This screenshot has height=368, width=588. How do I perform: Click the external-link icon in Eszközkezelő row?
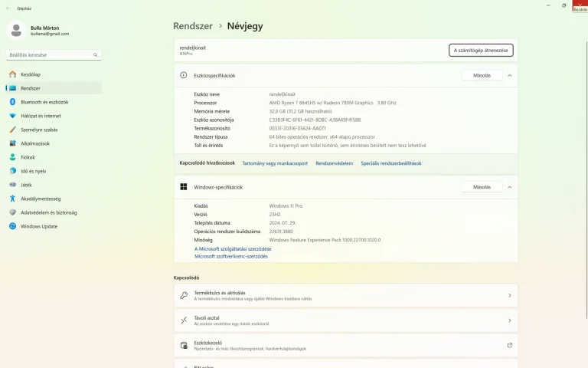(x=510, y=345)
